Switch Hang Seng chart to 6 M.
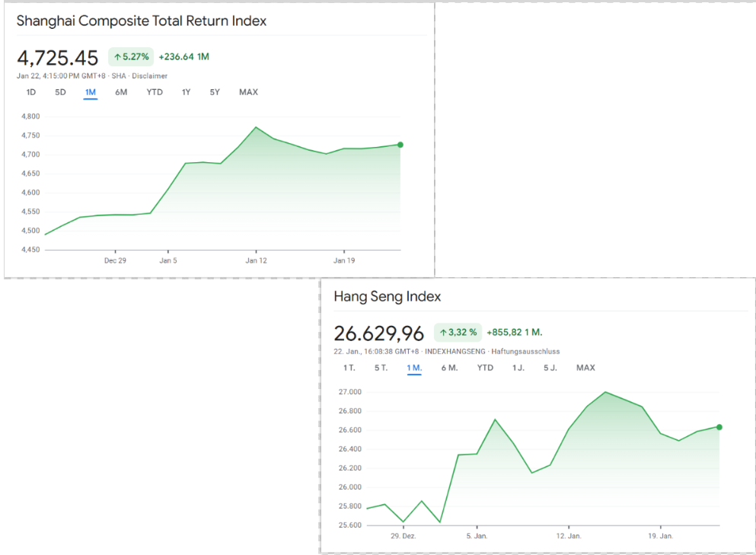 click(x=449, y=368)
